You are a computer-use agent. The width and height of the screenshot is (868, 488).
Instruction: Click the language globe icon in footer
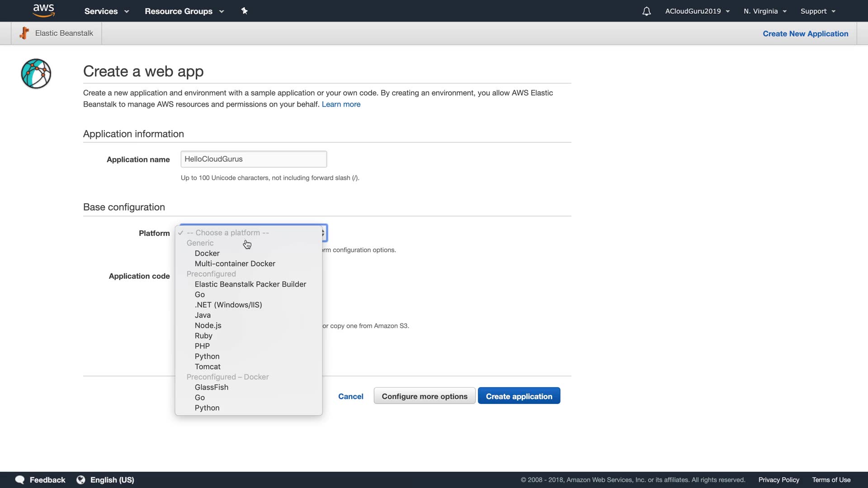pyautogui.click(x=81, y=480)
